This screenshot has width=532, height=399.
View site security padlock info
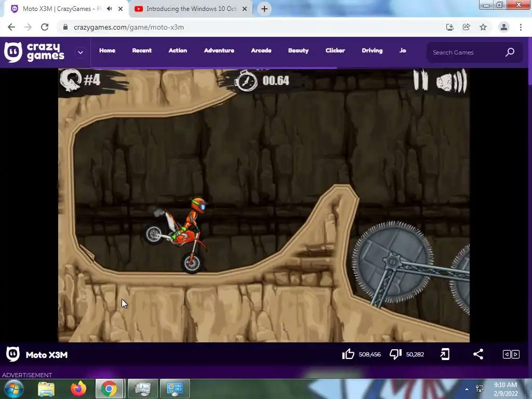coord(65,27)
